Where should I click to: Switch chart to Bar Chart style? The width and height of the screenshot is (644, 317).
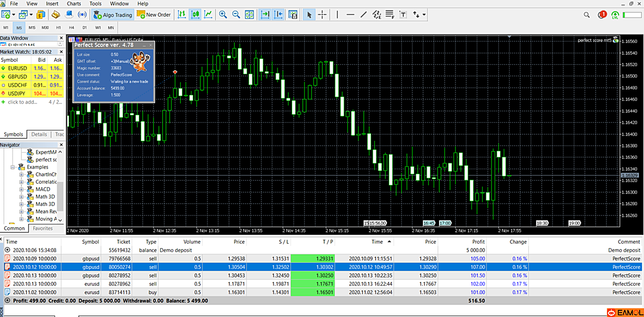click(x=182, y=14)
